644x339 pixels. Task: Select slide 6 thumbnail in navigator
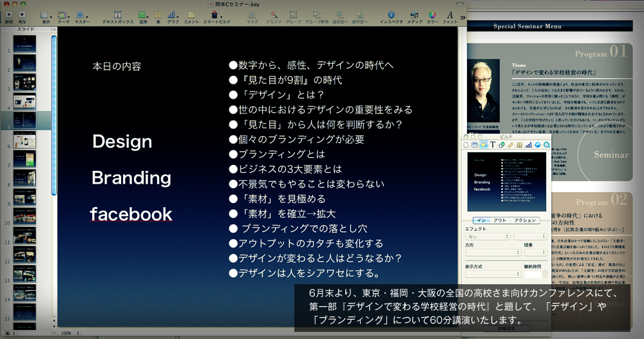[24, 140]
